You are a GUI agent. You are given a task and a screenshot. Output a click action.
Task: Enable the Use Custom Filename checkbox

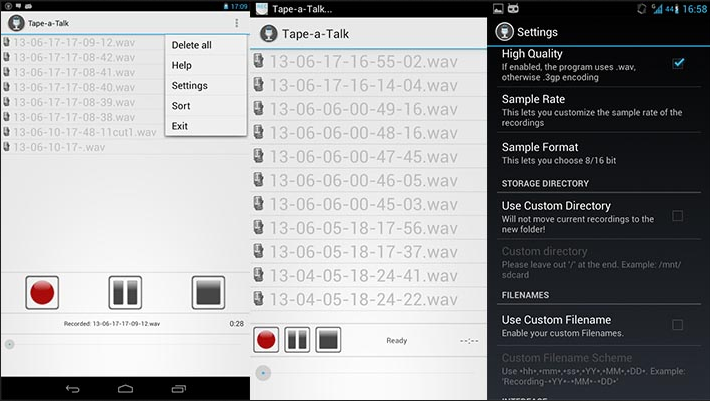pos(678,325)
